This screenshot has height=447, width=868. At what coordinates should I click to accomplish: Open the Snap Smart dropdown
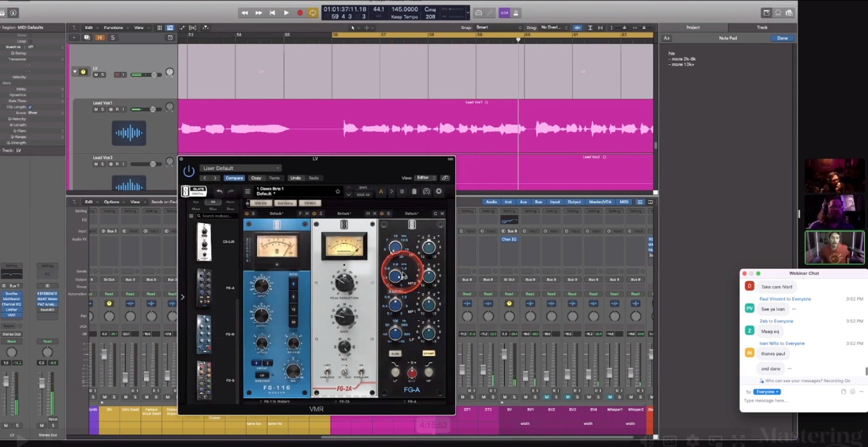tap(499, 27)
